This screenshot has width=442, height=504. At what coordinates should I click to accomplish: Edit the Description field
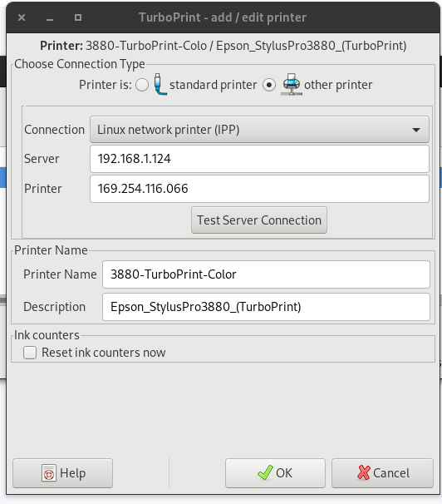tap(266, 307)
